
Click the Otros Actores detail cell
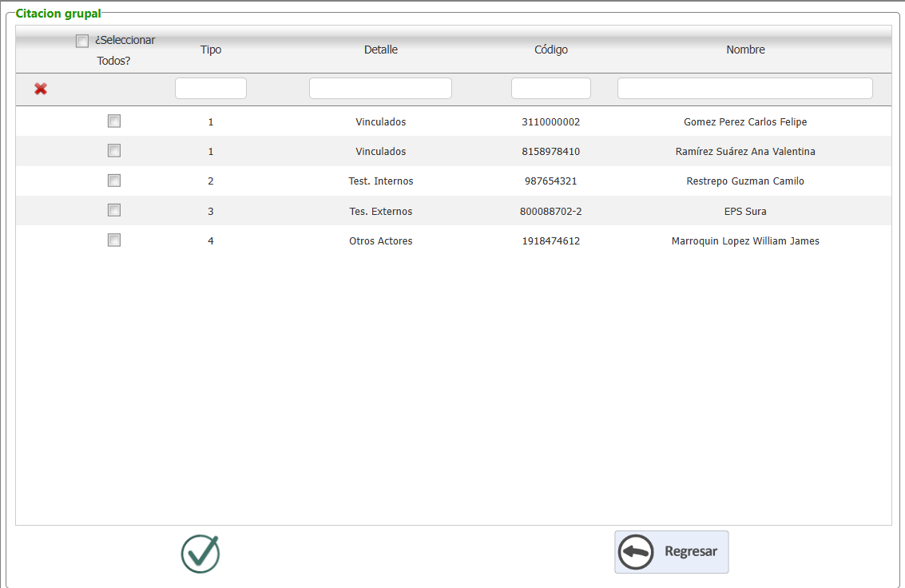(x=381, y=241)
